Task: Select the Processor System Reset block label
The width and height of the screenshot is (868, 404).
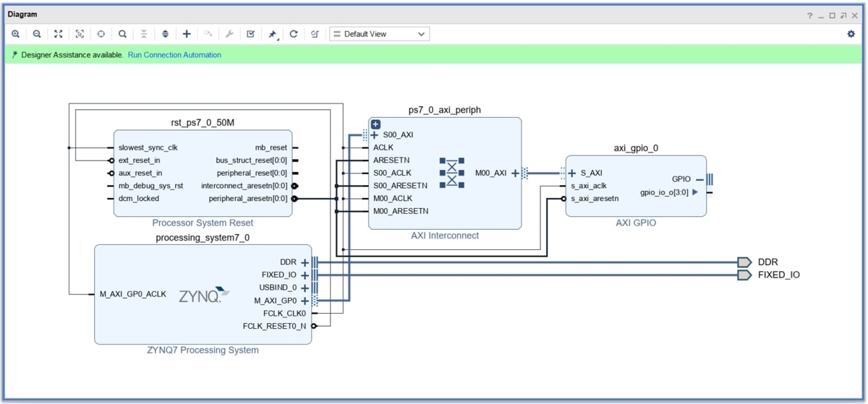Action: click(203, 223)
